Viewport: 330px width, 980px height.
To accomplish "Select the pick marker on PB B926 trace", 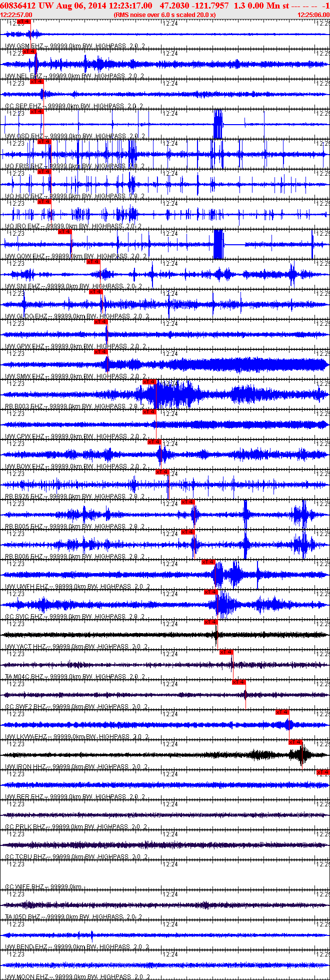I will pos(162,472).
